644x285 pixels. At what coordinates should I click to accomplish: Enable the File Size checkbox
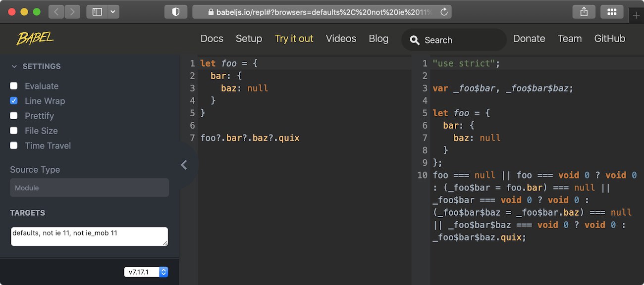14,131
